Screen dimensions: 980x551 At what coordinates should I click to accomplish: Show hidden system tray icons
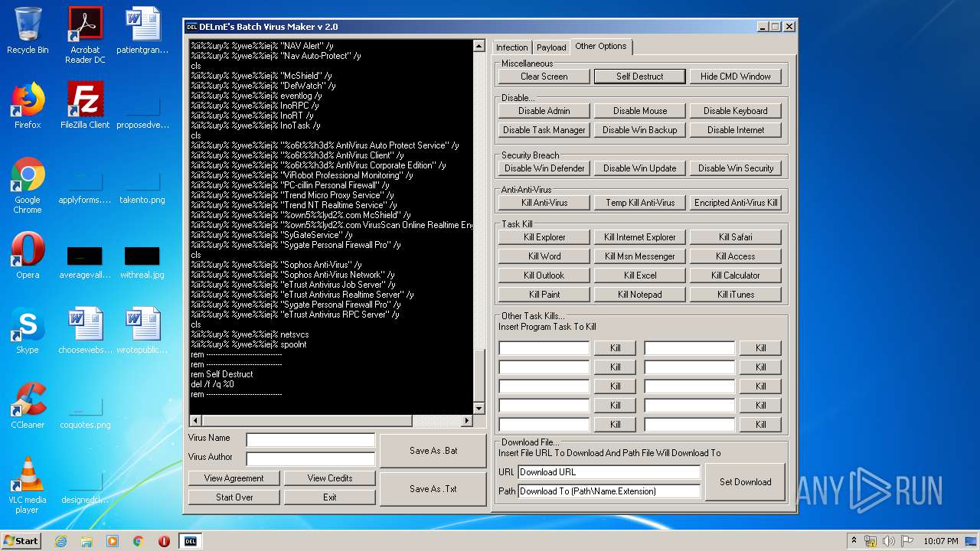854,541
